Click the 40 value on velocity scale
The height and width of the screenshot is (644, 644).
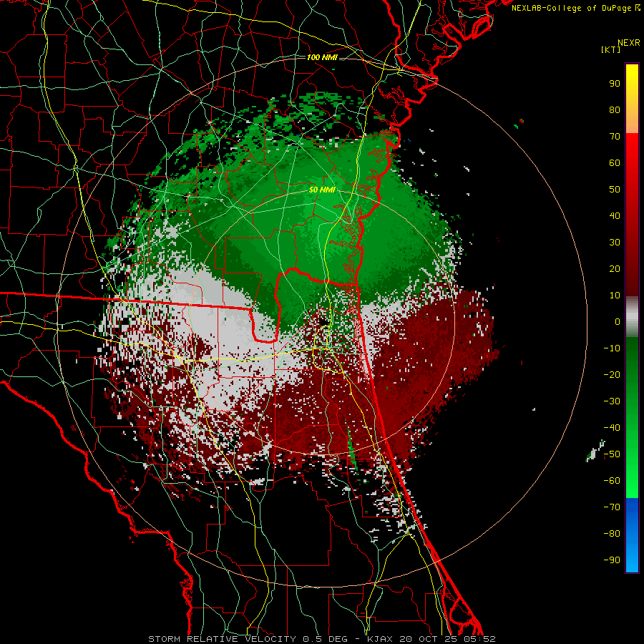615,215
